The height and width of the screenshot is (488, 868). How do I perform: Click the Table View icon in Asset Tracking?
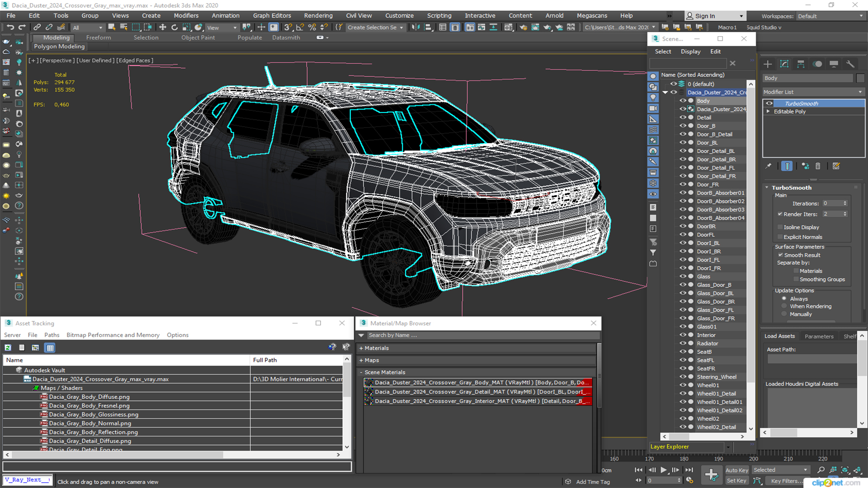50,347
